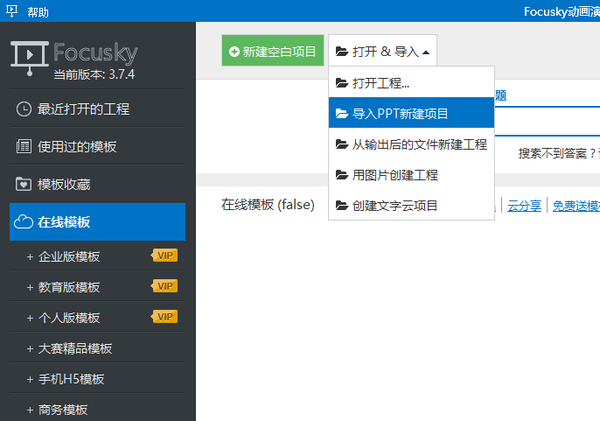Screen dimensions: 600x421
Task: Choose 从输出后的文件新建工程 menu entry
Action: click(x=411, y=144)
